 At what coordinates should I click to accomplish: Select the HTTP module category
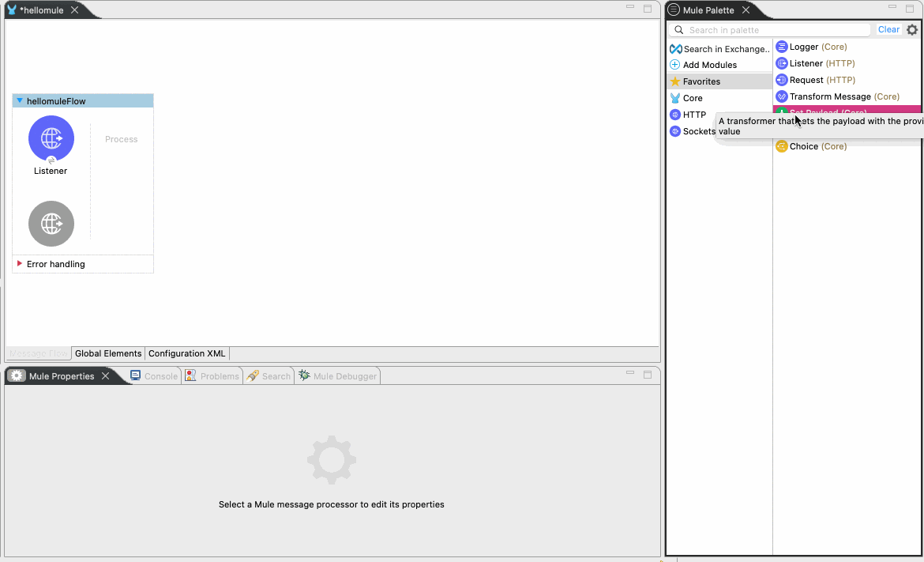(694, 115)
